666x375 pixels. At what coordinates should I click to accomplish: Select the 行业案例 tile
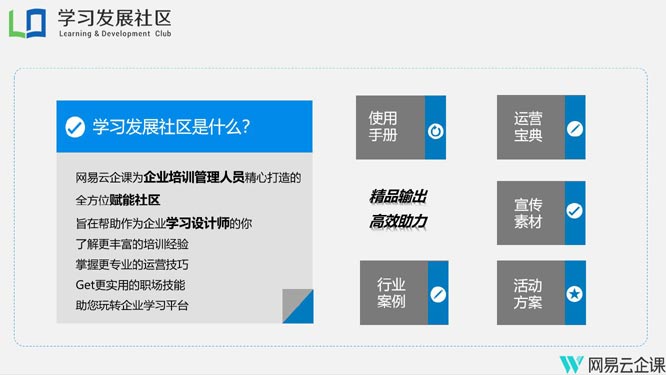tap(404, 293)
